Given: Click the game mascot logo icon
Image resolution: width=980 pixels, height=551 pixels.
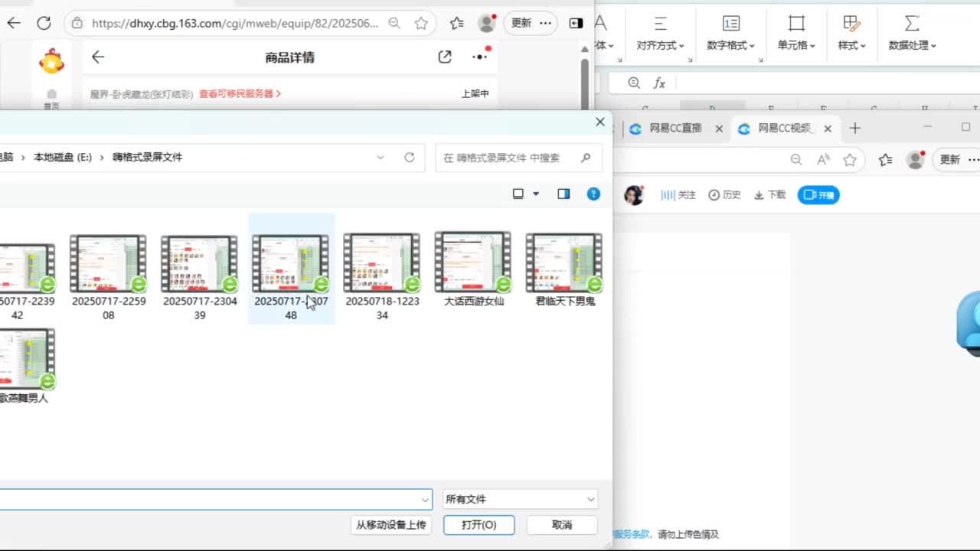Looking at the screenshot, I should [x=51, y=61].
